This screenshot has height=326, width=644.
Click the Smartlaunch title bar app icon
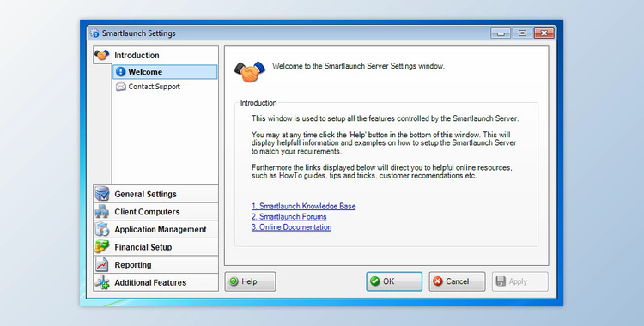point(94,33)
